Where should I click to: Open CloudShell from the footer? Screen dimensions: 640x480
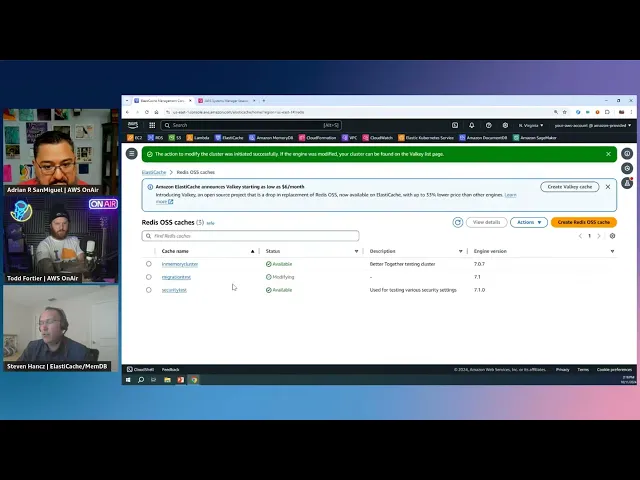140,370
